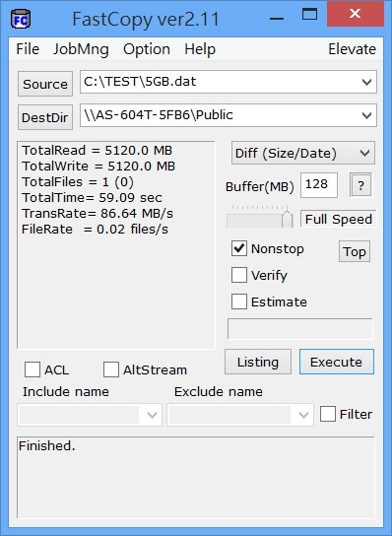
Task: Close the FastCopy window
Action: pyautogui.click(x=356, y=14)
